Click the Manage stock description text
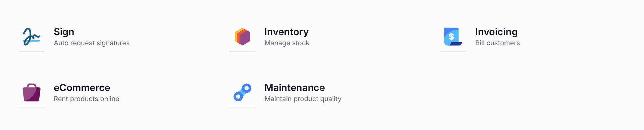 pyautogui.click(x=287, y=43)
